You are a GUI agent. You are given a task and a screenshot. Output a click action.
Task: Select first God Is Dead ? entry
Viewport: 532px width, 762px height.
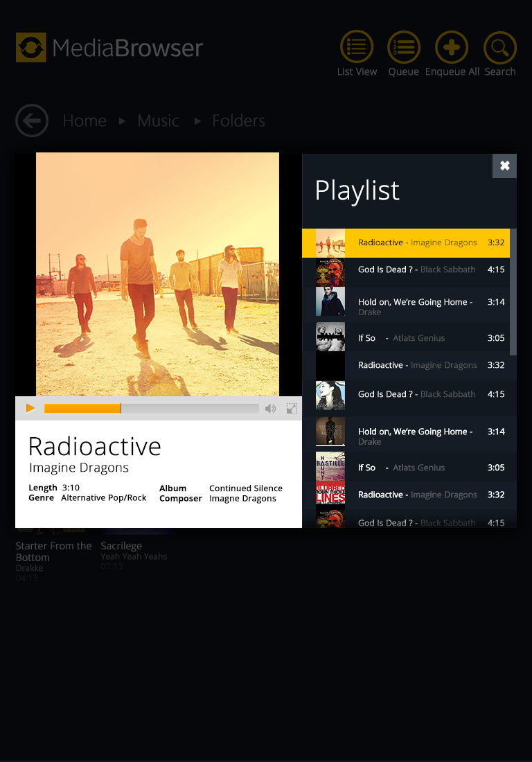[x=406, y=271]
